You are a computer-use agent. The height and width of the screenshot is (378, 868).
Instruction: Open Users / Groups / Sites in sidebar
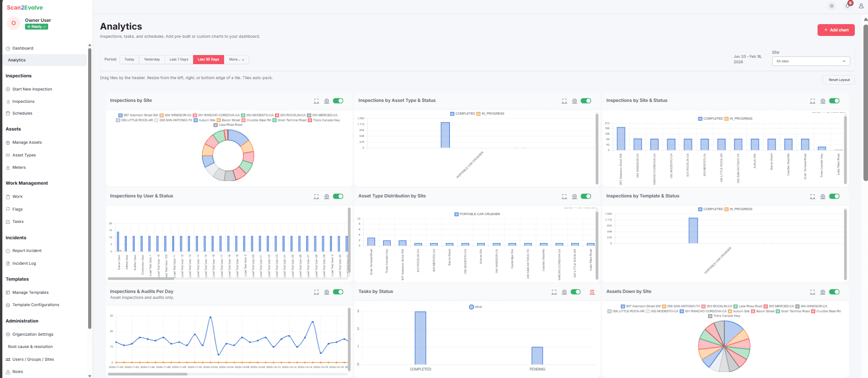pos(33,359)
